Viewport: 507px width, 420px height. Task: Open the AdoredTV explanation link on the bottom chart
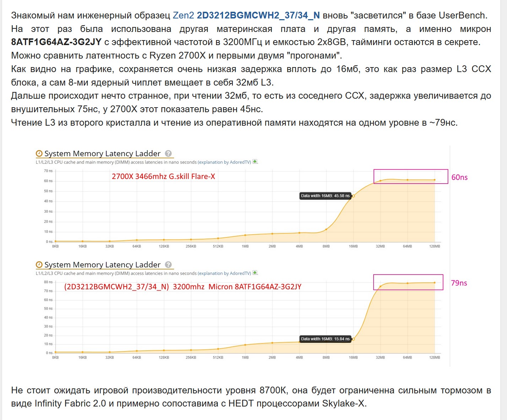tap(225, 273)
